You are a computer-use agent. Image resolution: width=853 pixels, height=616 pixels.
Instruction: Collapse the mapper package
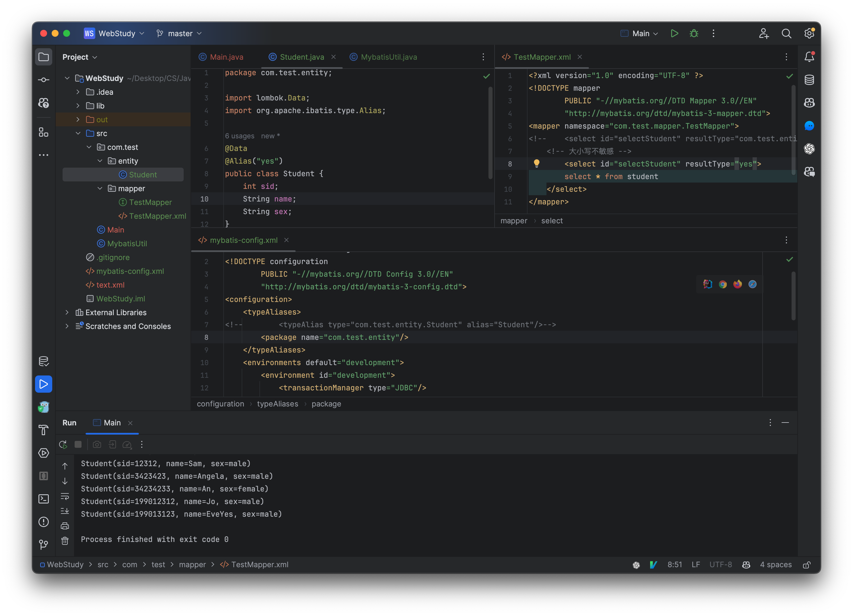click(100, 188)
